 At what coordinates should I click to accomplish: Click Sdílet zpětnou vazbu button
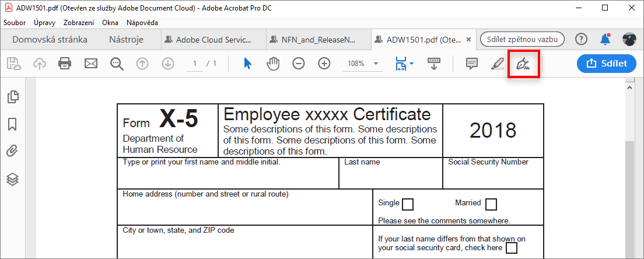click(522, 40)
